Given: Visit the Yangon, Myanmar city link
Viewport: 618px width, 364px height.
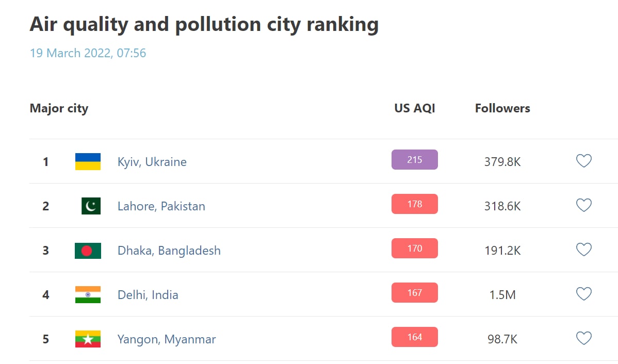Looking at the screenshot, I should point(166,339).
